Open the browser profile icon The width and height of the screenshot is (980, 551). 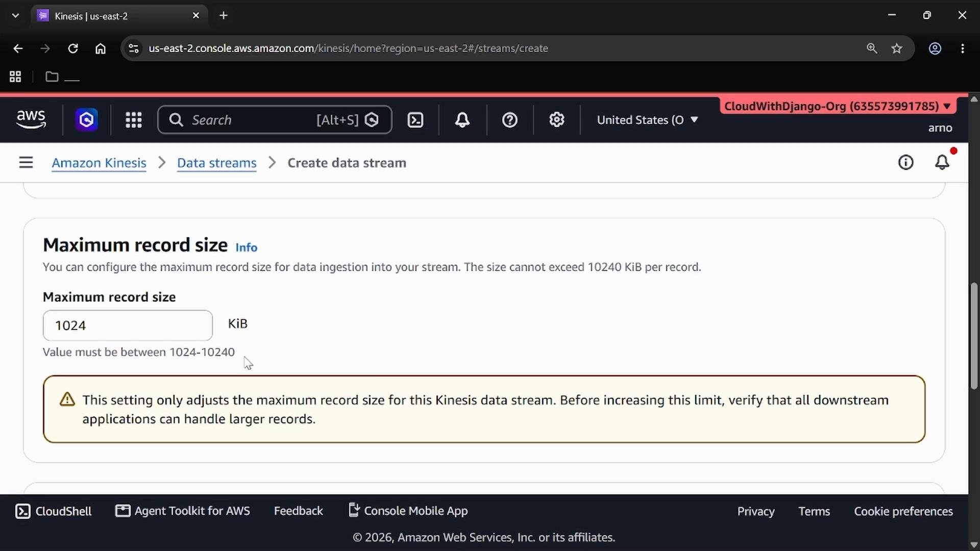coord(935,48)
